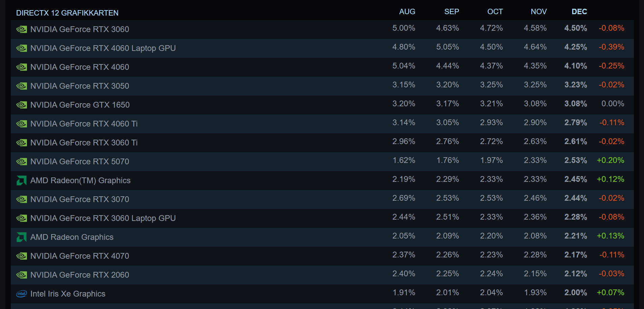This screenshot has width=644, height=309.
Task: Click the 4.50% DEC value for RTX 3060
Action: point(576,28)
